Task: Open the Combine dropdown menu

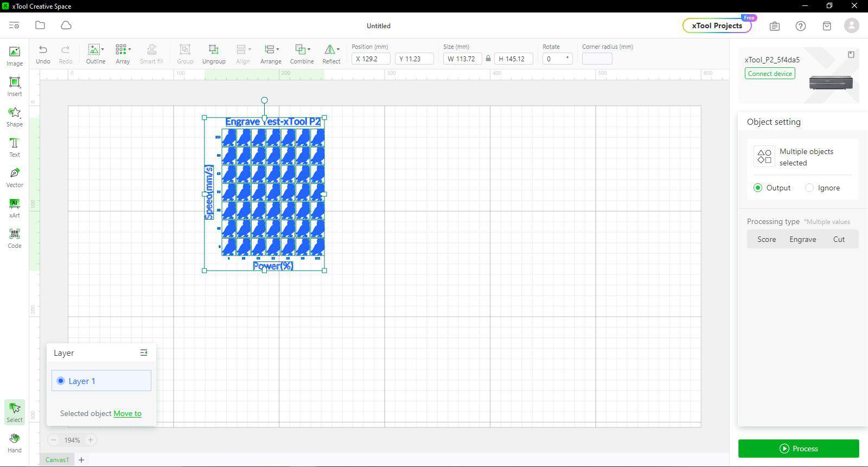Action: point(309,49)
